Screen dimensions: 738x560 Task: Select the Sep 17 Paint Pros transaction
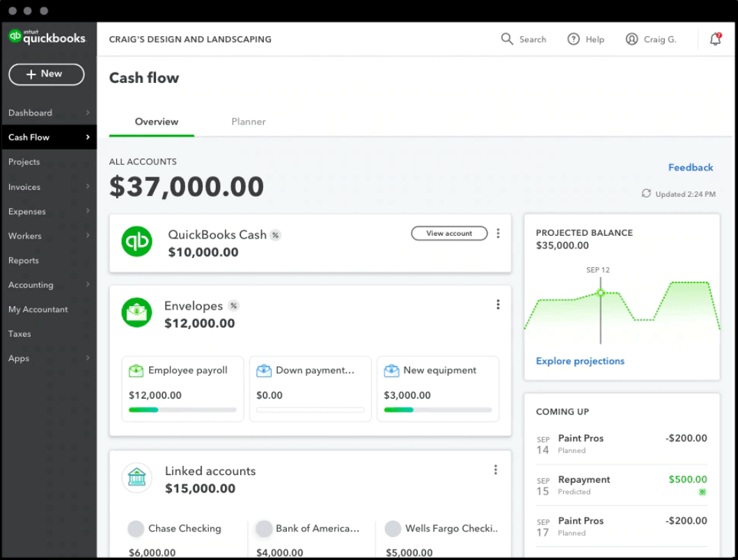click(622, 527)
